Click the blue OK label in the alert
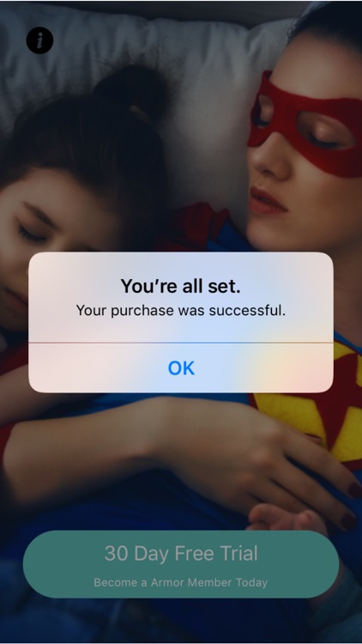Screen dimensions: 362x644 click(181, 368)
